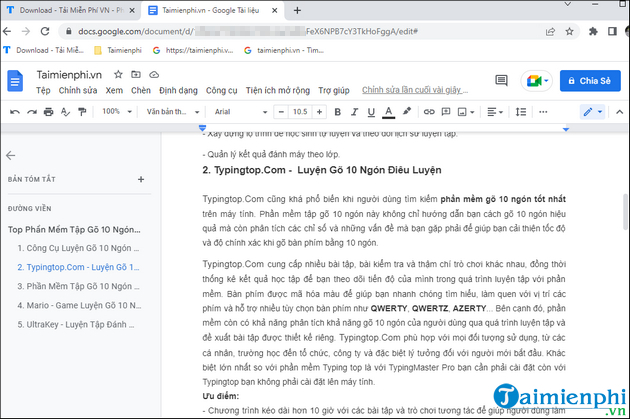Check cloud save status icon
Screen dimensions: 630x419
[x=154, y=75]
